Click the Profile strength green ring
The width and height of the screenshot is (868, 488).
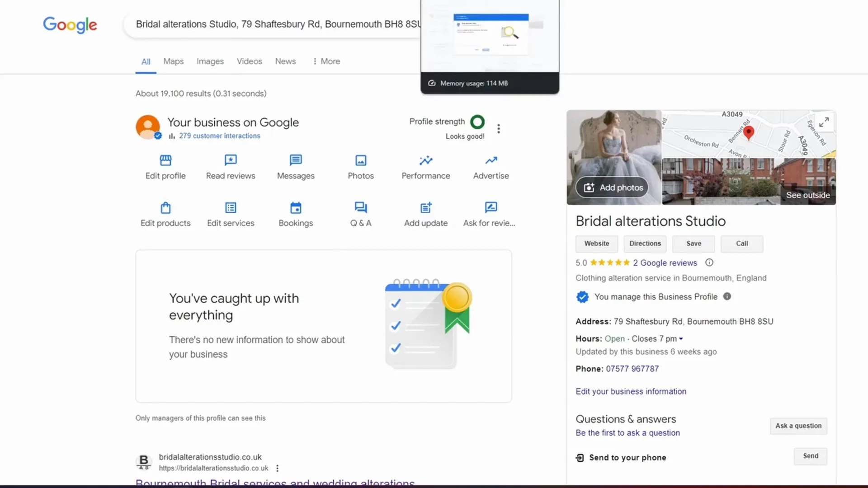pyautogui.click(x=477, y=122)
